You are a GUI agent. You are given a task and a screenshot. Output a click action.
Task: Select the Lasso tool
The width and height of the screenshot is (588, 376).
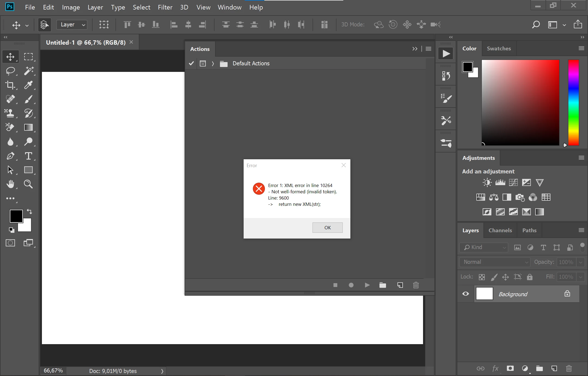pyautogui.click(x=10, y=71)
